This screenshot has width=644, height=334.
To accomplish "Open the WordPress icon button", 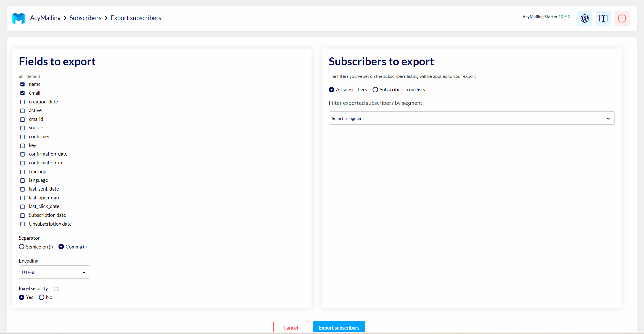I will tap(584, 18).
